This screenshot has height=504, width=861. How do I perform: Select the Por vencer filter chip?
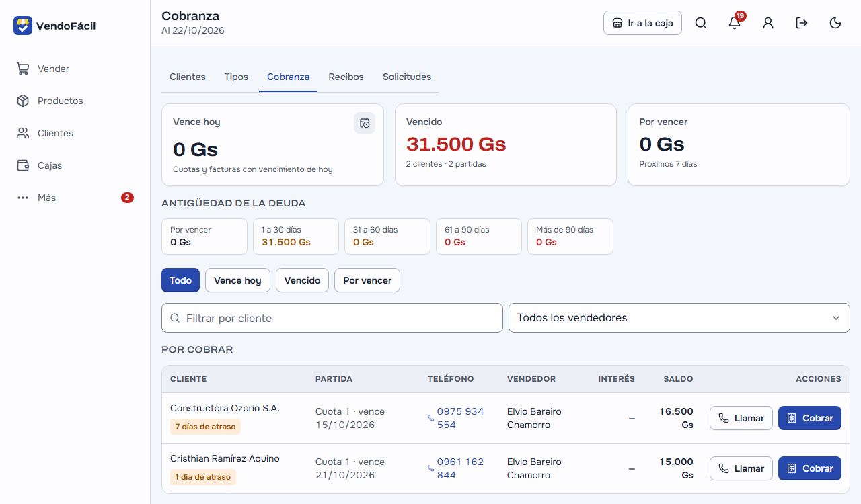(x=367, y=280)
